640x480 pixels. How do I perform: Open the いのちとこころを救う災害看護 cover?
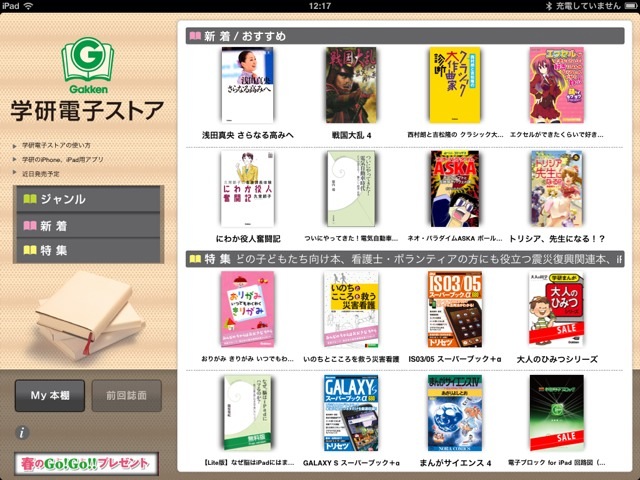351,309
